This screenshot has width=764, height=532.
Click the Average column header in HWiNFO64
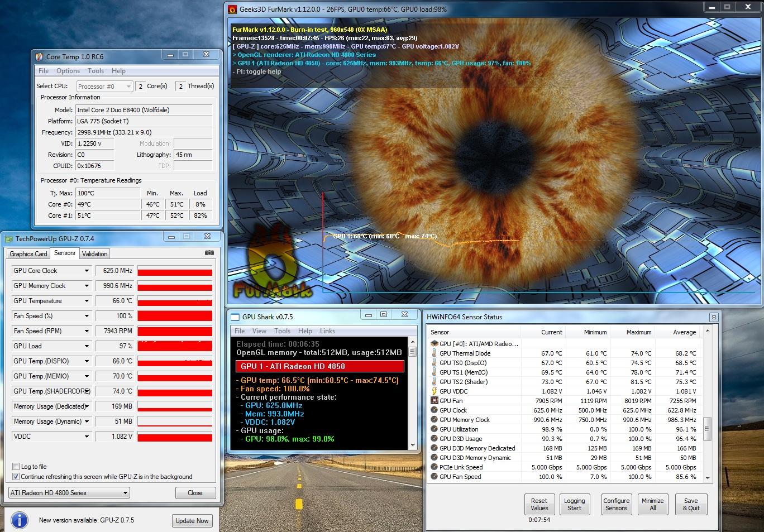(677, 332)
